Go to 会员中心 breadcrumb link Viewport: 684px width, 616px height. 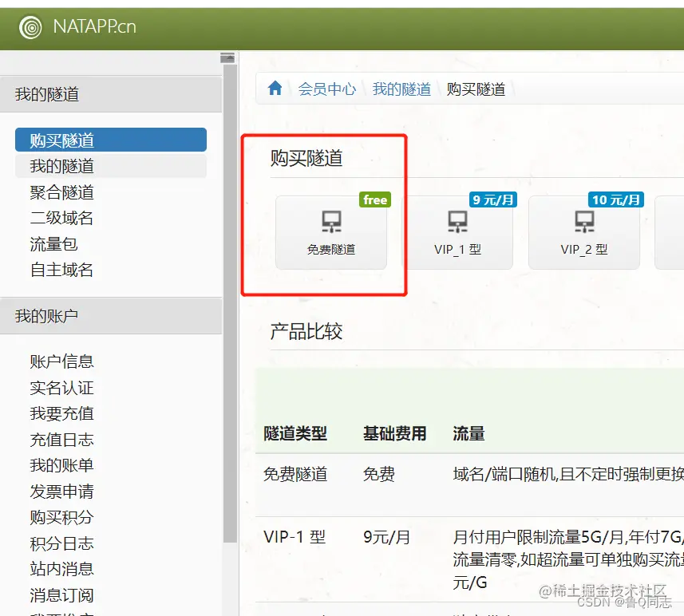click(x=327, y=89)
